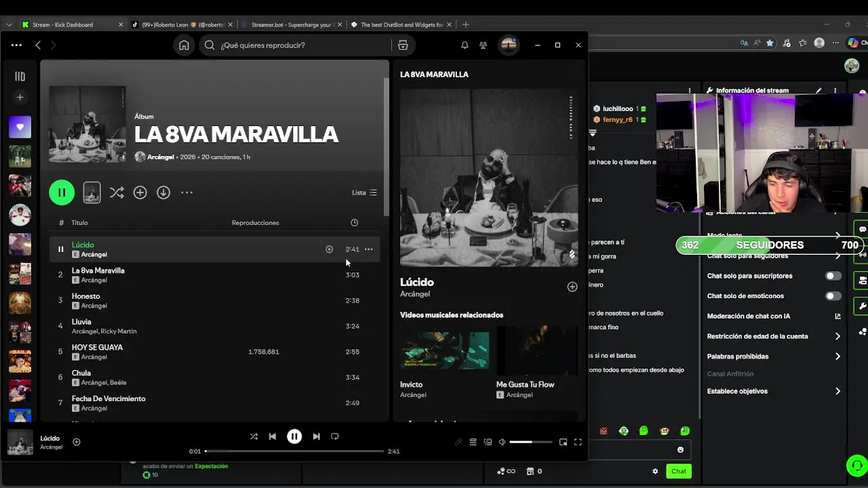
Task: Add Lúcido to playlist in now playing panel
Action: coord(572,287)
